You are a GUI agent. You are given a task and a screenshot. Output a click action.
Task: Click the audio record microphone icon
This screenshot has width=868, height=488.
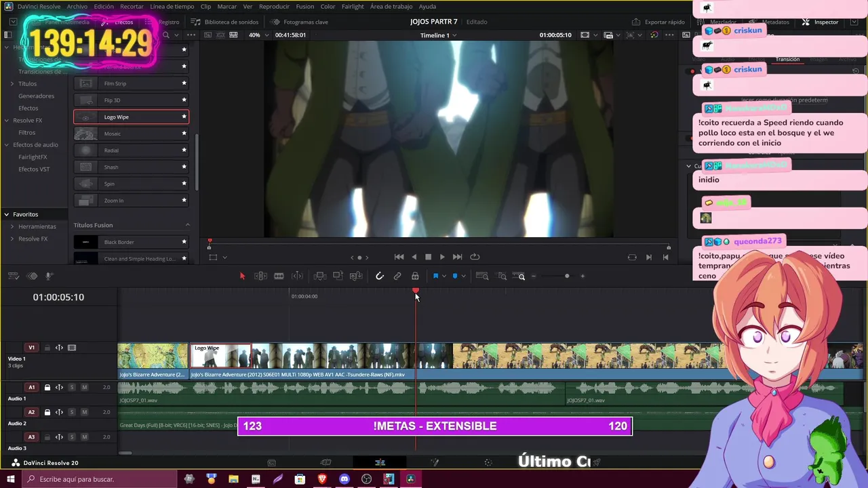(x=49, y=276)
